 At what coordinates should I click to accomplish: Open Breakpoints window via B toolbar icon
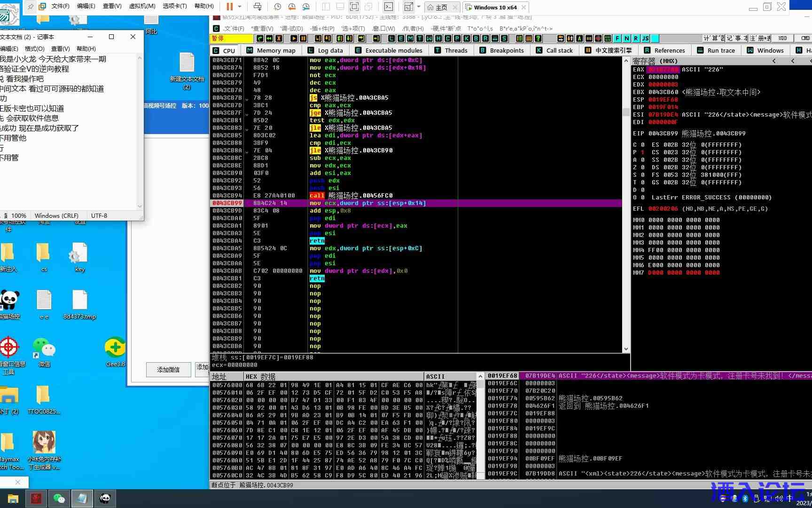point(476,39)
